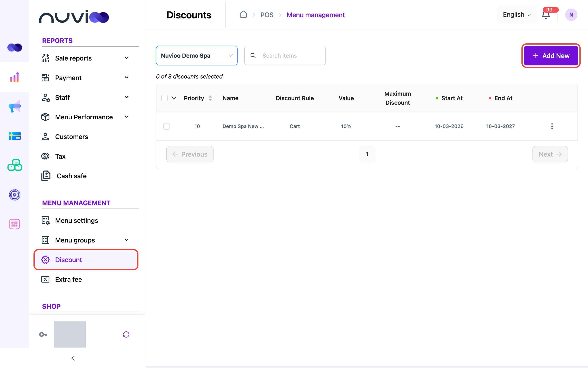Open the gift card icon in left rail

point(14,136)
